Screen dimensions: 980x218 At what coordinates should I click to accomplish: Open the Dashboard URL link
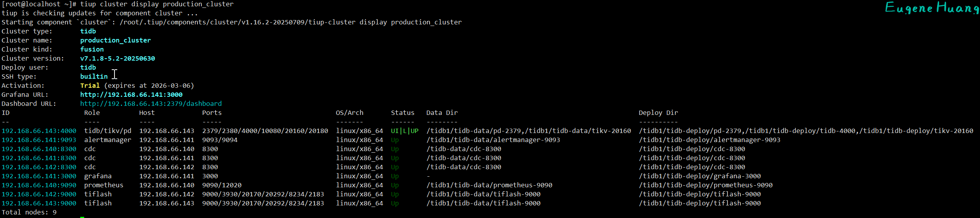(x=151, y=104)
